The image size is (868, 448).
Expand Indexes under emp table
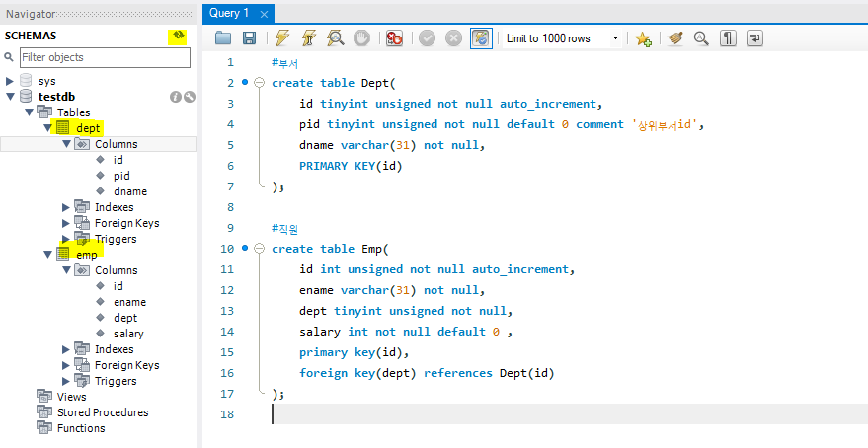(66, 349)
